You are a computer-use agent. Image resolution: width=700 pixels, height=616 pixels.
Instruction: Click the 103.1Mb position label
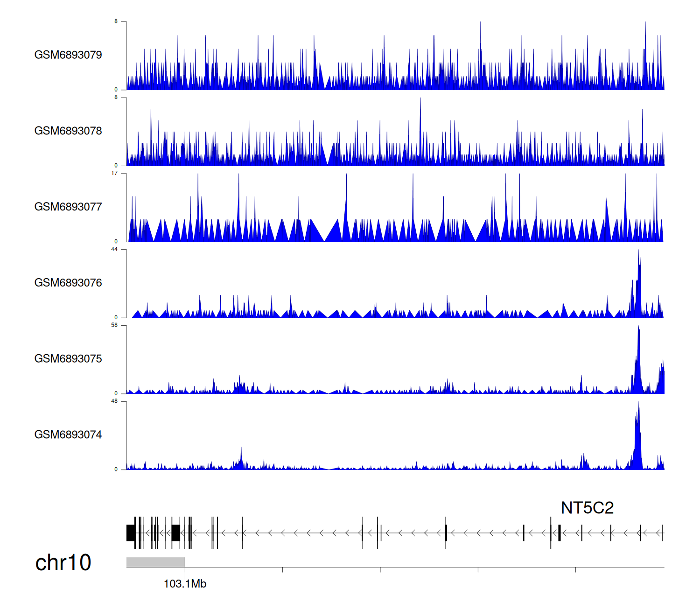coord(185,584)
